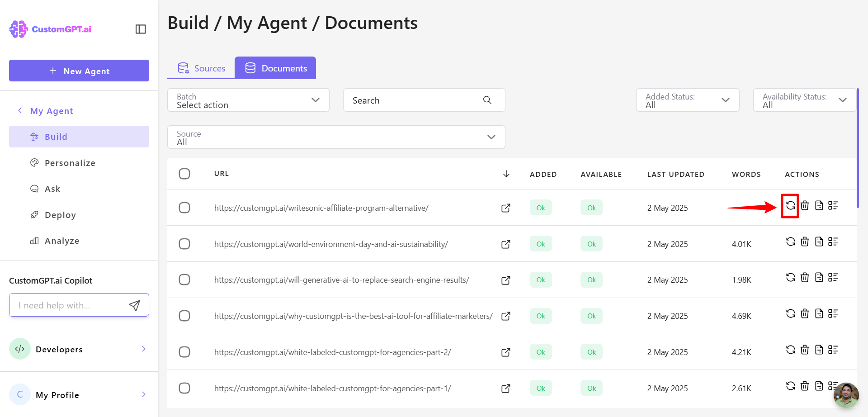Open metadata for the will-generative-ai row

833,277
